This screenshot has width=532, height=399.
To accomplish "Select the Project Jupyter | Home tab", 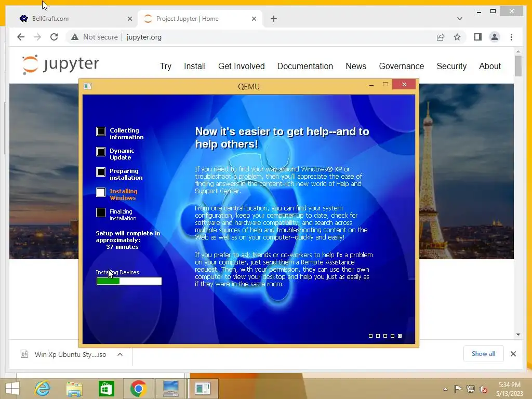I will coord(200,19).
